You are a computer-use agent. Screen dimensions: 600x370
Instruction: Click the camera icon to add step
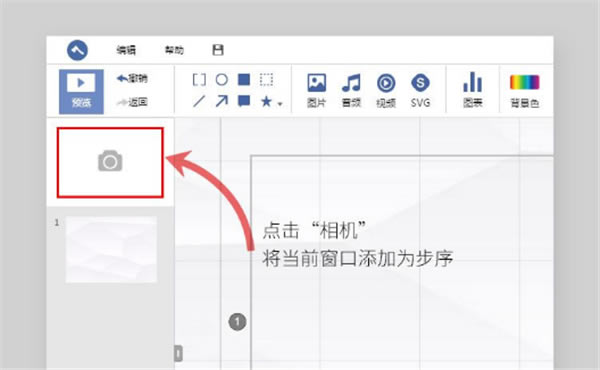click(110, 161)
